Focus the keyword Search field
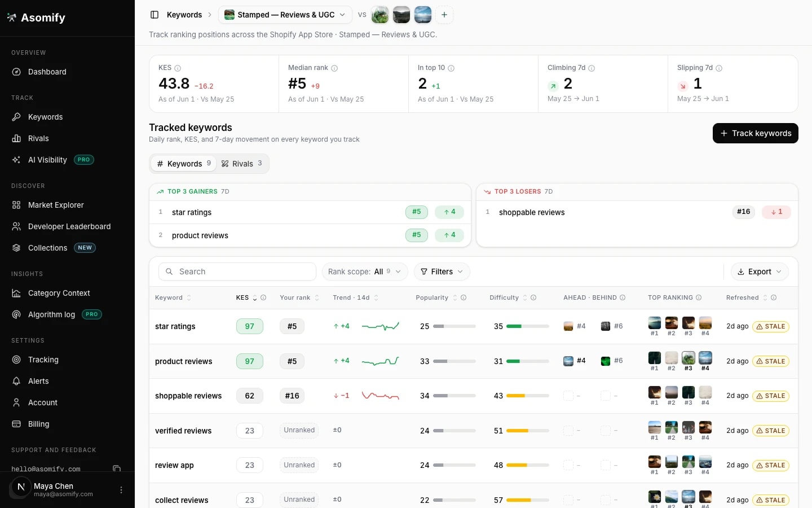The height and width of the screenshot is (508, 812). coord(237,271)
